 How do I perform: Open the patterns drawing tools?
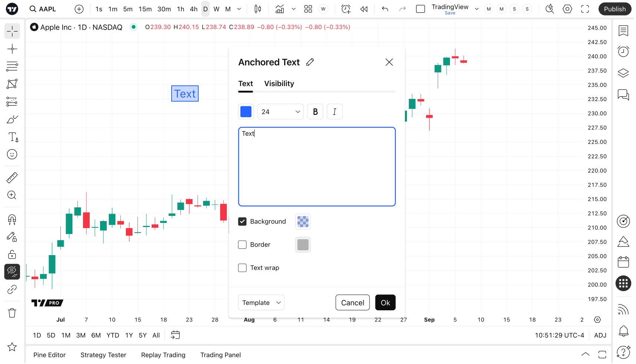click(x=12, y=84)
